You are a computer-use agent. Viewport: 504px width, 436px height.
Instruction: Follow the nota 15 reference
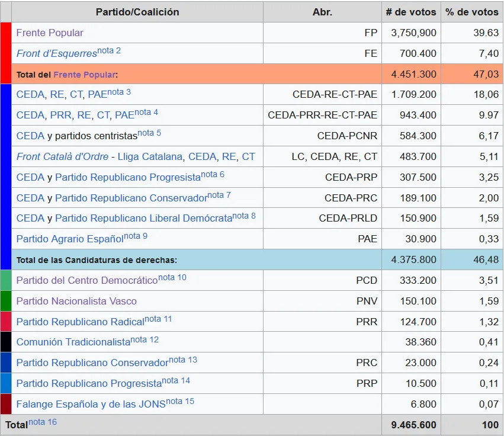[x=180, y=401]
